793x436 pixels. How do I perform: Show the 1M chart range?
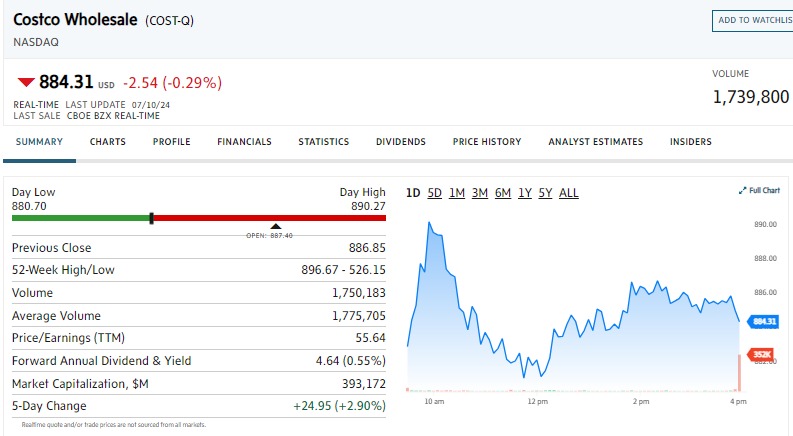click(457, 193)
